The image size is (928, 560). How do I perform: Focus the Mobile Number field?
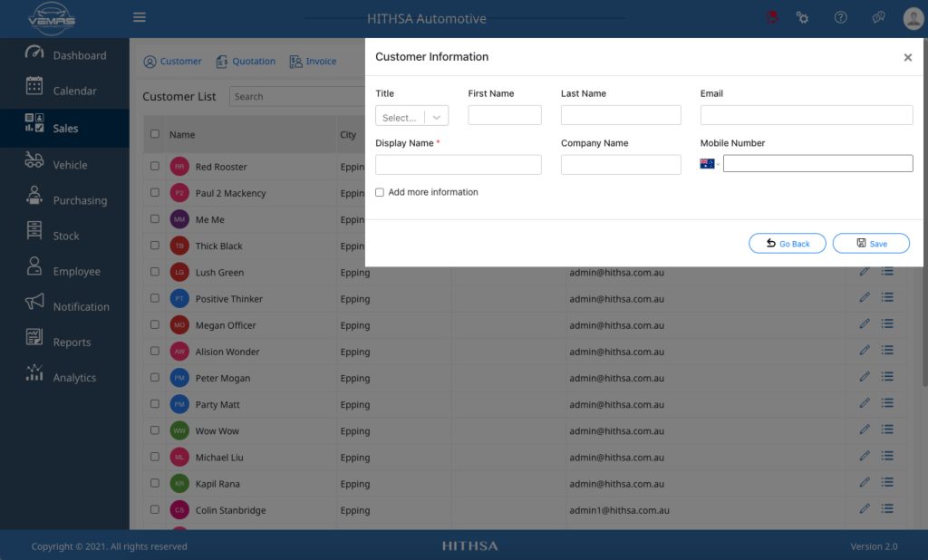coord(818,163)
